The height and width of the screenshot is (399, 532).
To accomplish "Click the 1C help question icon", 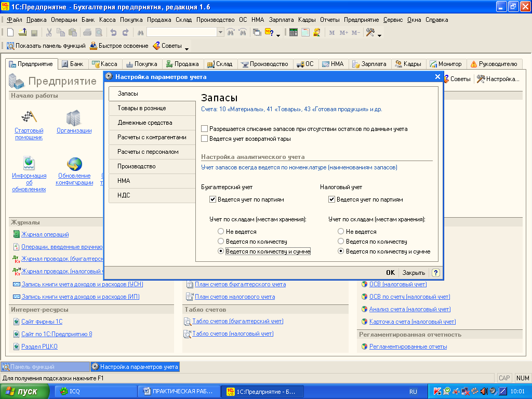I will 269,32.
